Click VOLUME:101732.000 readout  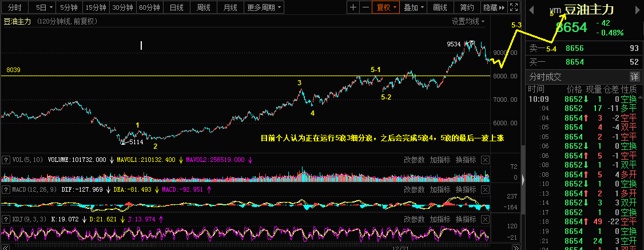[x=77, y=160]
